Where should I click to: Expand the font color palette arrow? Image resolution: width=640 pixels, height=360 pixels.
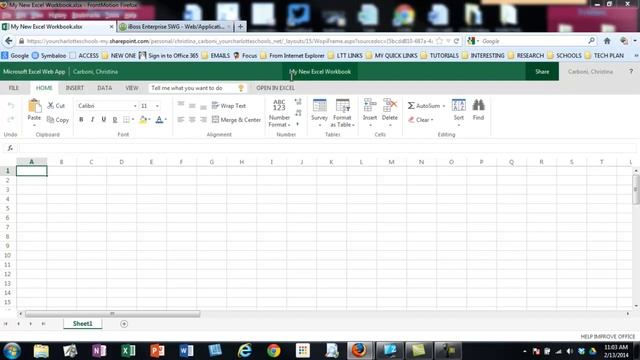pyautogui.click(x=166, y=120)
